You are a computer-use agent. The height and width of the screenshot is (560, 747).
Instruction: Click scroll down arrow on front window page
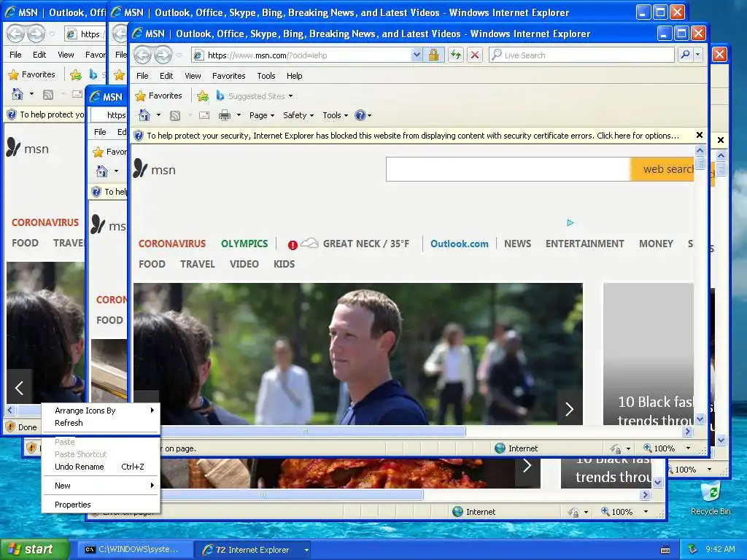click(700, 419)
